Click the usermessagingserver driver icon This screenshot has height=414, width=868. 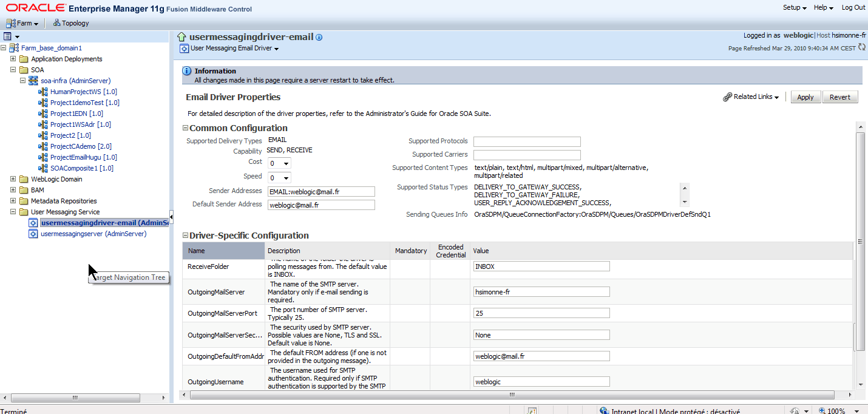pyautogui.click(x=33, y=234)
